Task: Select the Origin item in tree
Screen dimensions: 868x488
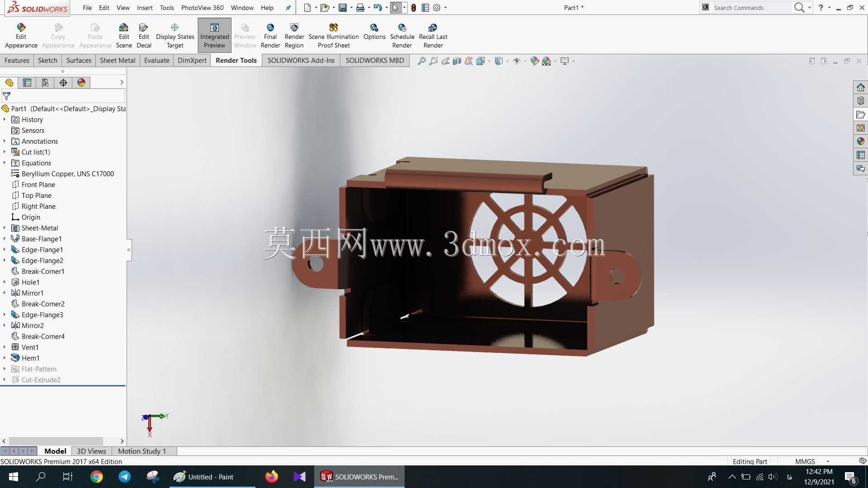Action: click(x=26, y=217)
